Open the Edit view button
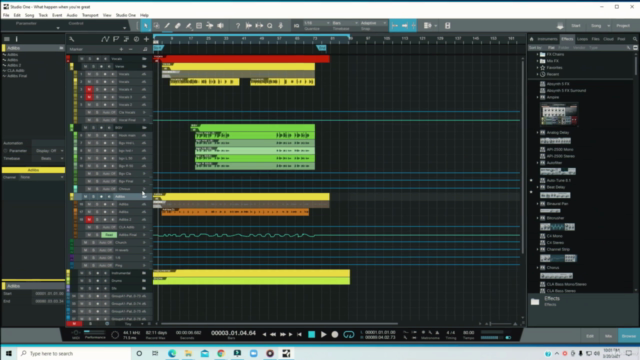 pos(590,336)
